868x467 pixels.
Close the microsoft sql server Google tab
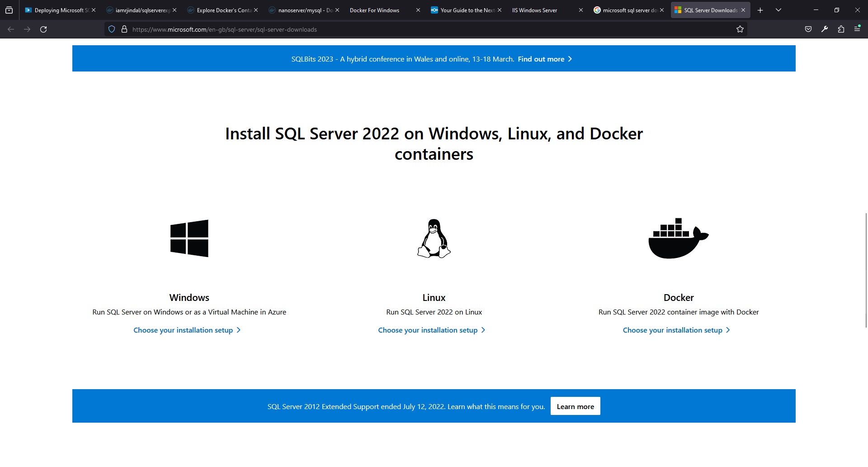click(662, 10)
